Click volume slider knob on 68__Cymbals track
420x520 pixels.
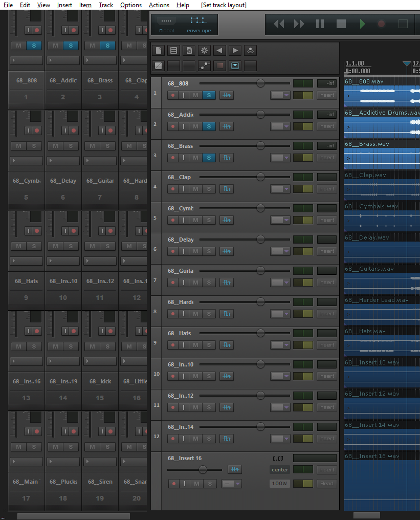(260, 208)
